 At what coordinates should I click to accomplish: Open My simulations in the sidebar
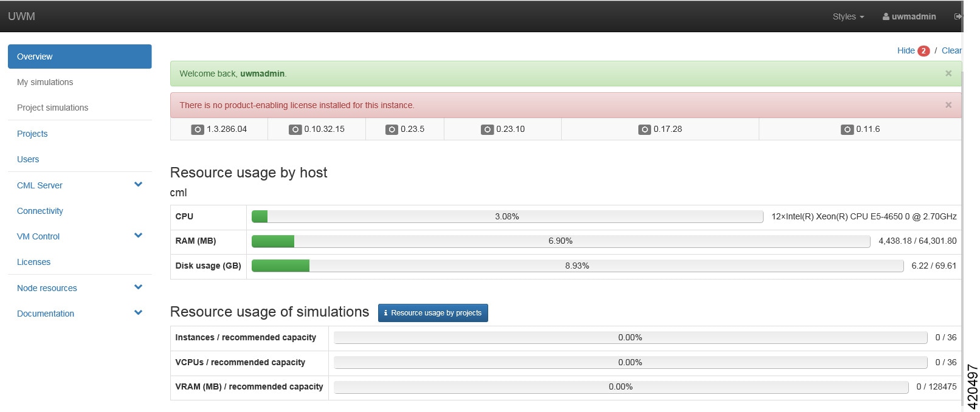coord(45,82)
